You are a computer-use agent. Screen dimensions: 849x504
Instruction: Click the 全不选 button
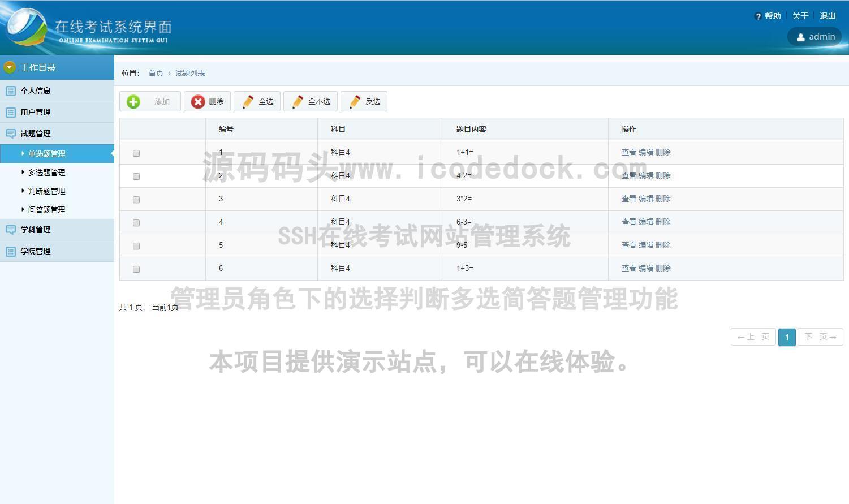[311, 102]
